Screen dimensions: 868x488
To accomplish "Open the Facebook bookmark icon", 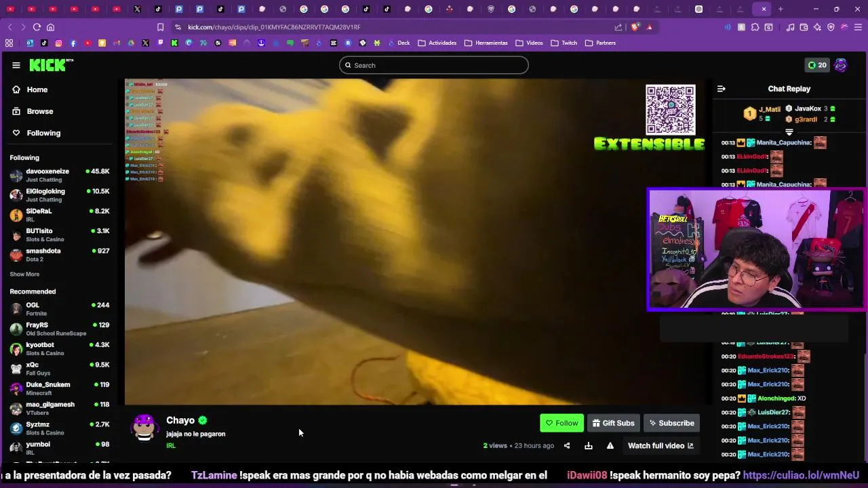I will 73,43.
